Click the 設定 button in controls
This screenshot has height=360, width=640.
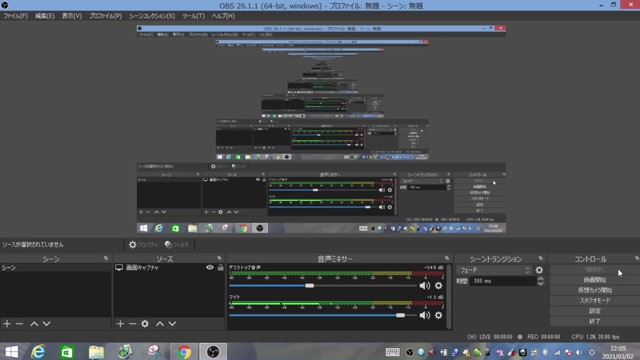click(x=594, y=311)
